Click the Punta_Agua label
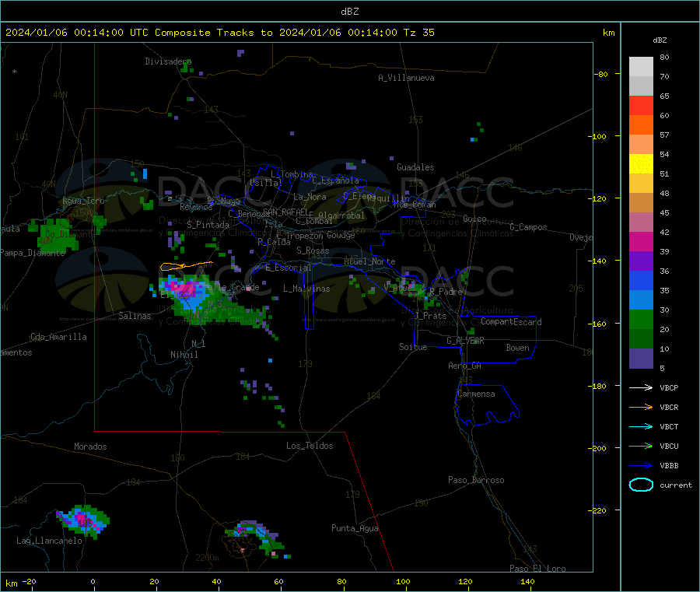Viewport: 700px width, 592px height. pyautogui.click(x=355, y=528)
